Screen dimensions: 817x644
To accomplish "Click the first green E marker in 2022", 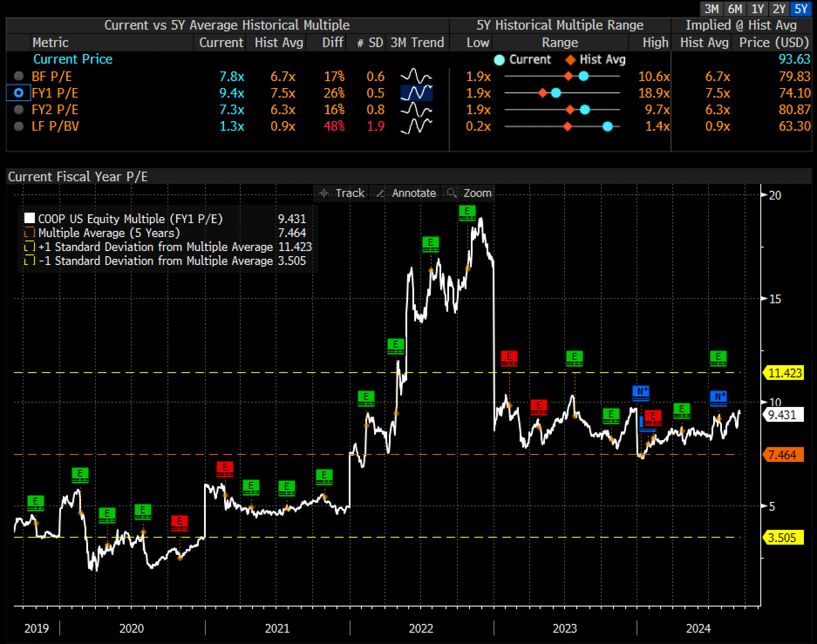I will [366, 399].
